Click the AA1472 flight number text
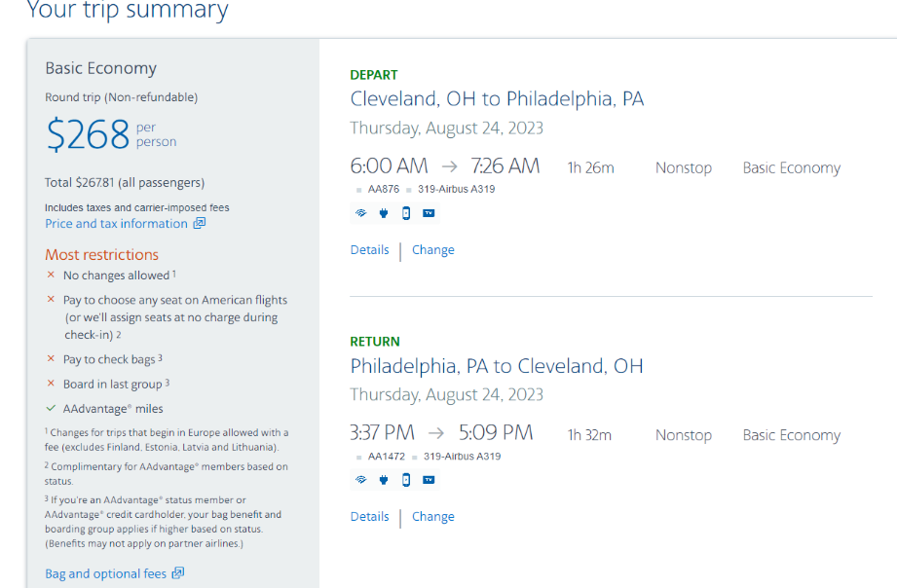The width and height of the screenshot is (897, 588). (x=386, y=457)
